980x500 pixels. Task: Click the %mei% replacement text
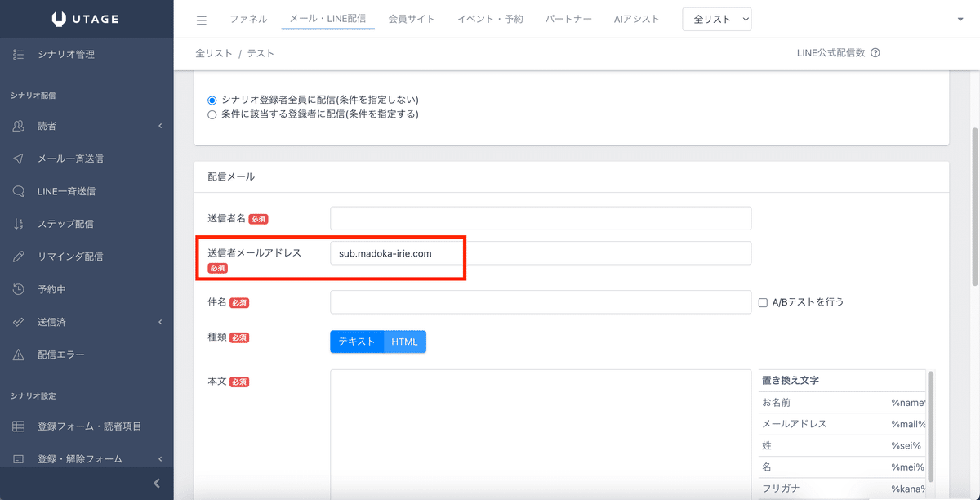pyautogui.click(x=908, y=467)
